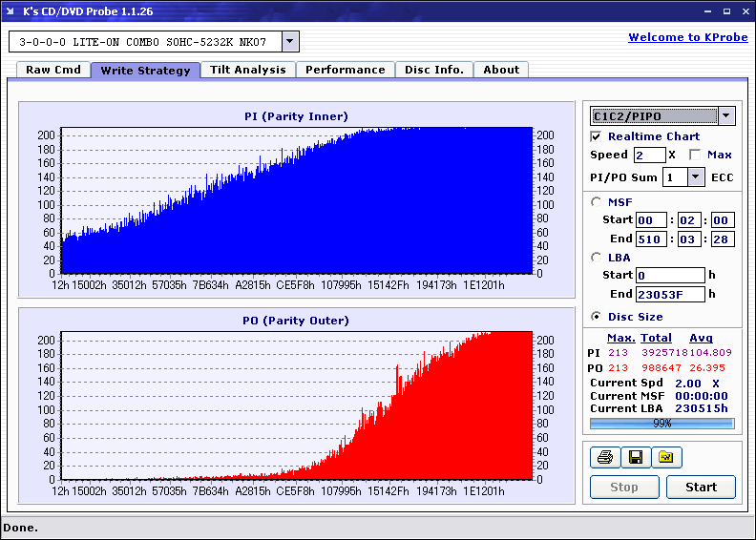Click the Current Spd value 2.00
Viewport: 756px width, 540px height.
[x=688, y=384]
